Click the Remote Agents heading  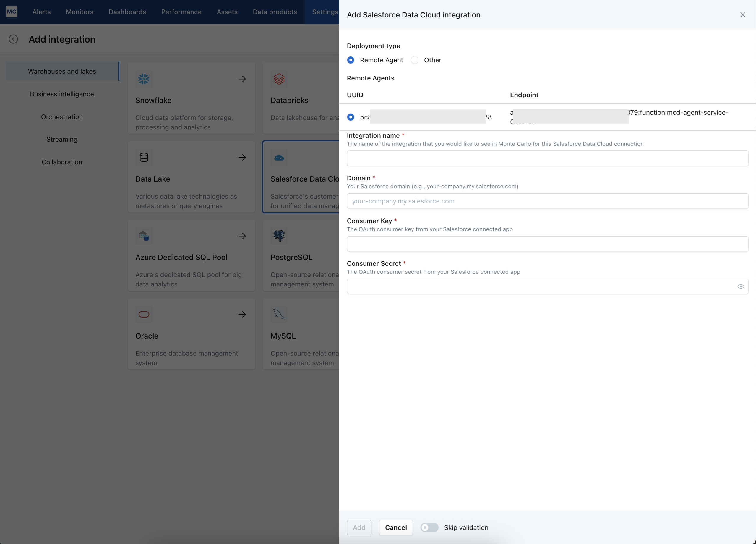[x=370, y=78]
